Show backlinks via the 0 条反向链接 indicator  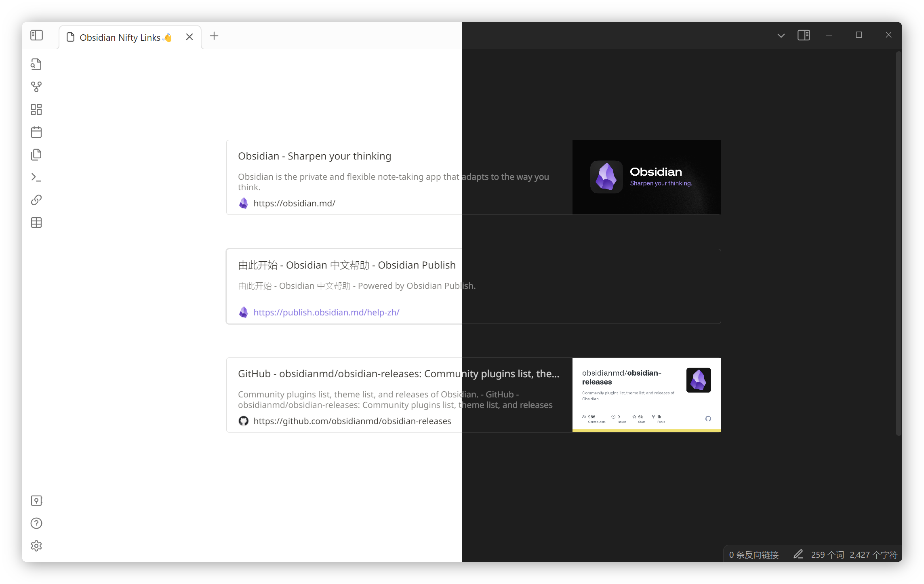754,554
